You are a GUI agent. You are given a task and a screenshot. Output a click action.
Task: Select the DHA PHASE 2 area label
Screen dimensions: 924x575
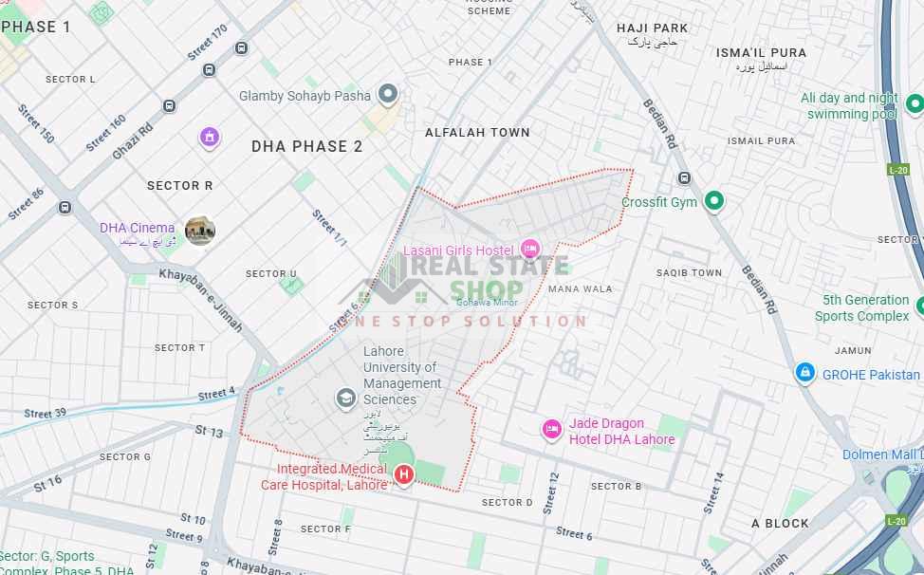[307, 147]
